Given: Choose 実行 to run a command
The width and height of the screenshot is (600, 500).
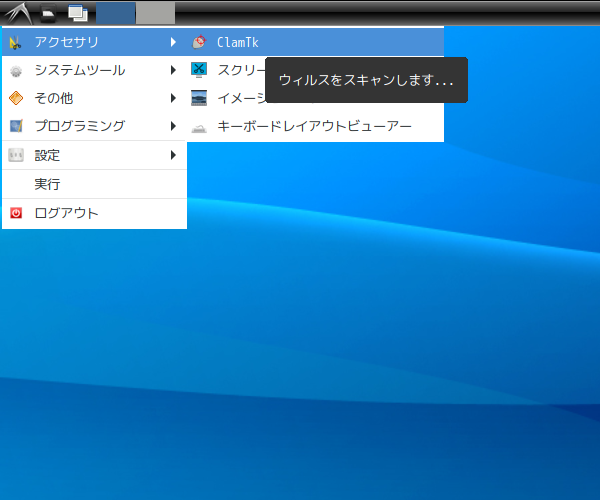Looking at the screenshot, I should tap(94, 184).
